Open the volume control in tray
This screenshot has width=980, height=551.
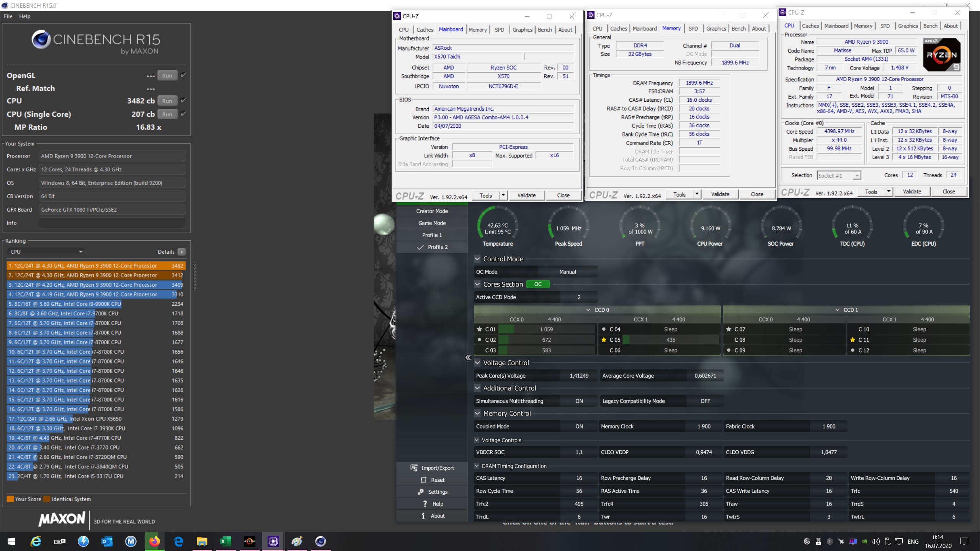(x=875, y=541)
